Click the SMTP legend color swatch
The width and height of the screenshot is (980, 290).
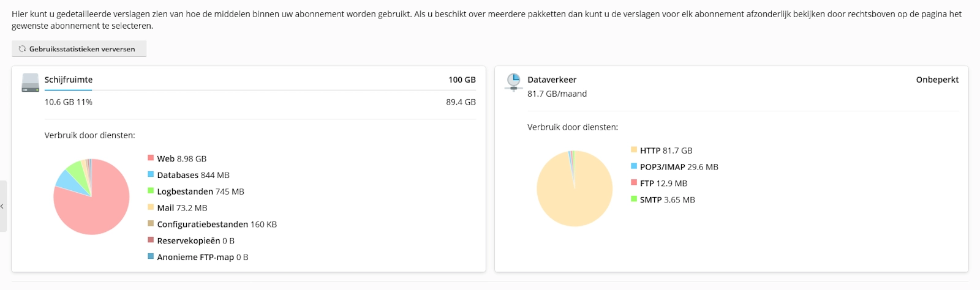(x=634, y=199)
